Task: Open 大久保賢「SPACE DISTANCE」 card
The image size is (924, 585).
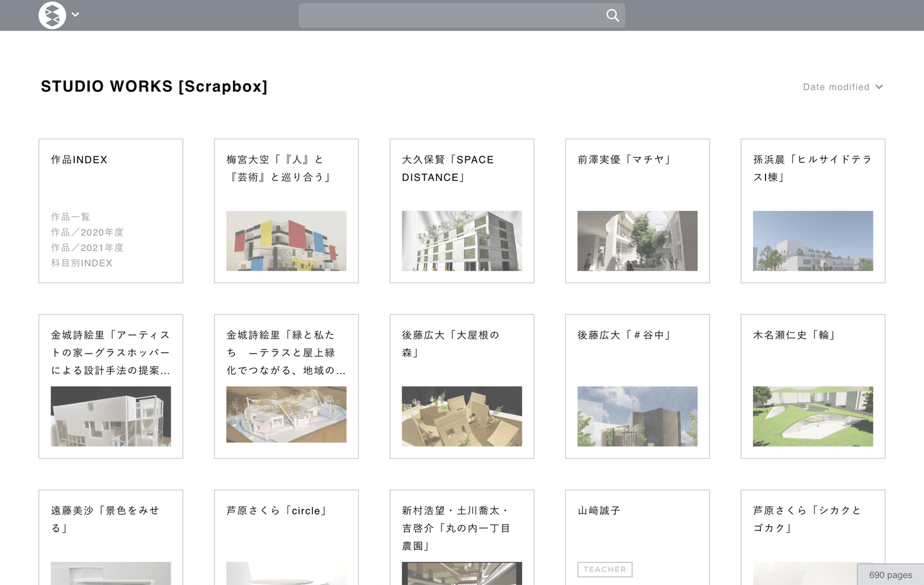Action: click(462, 211)
